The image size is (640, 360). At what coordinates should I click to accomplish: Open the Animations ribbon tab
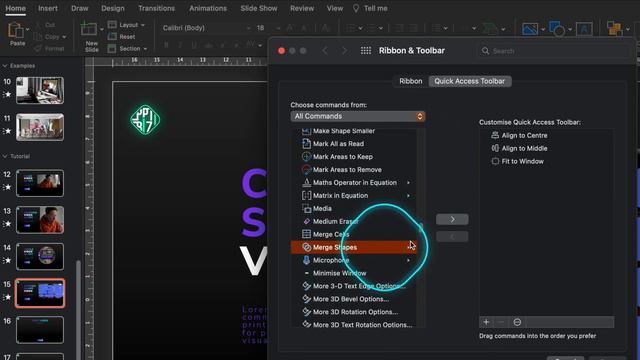(x=208, y=8)
